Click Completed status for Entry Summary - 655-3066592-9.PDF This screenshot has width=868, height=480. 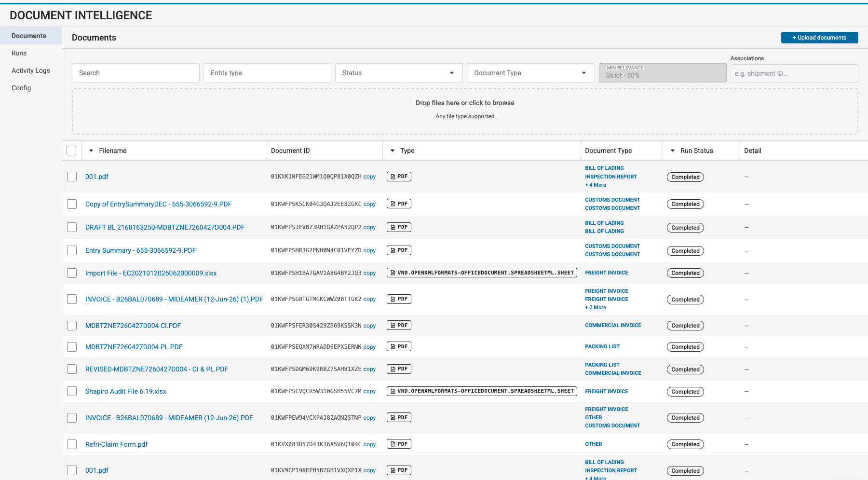coord(685,251)
